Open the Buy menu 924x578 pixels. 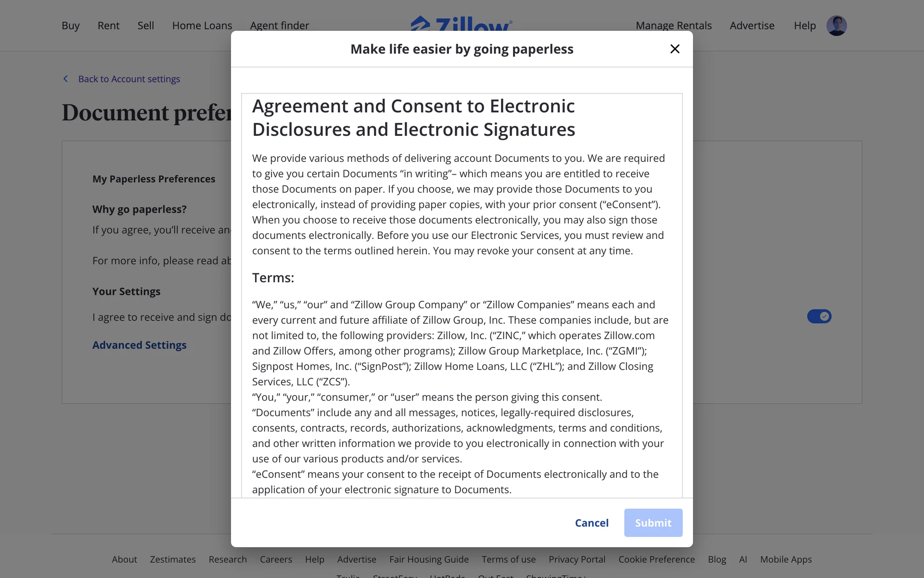tap(70, 26)
